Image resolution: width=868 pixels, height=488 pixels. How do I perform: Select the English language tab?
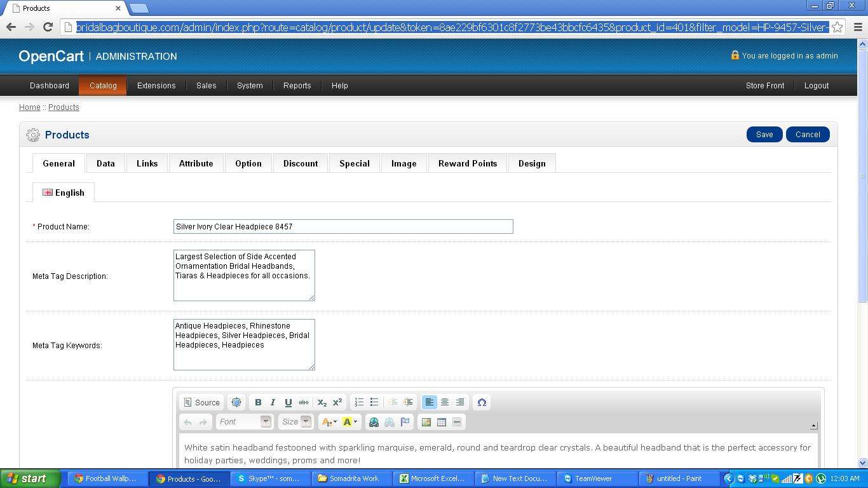(x=64, y=193)
